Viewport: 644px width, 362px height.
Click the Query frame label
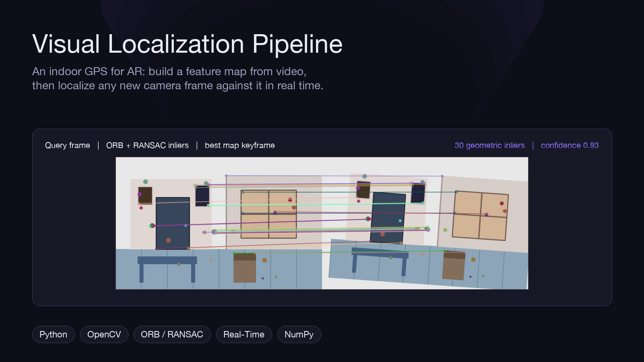[x=68, y=145]
